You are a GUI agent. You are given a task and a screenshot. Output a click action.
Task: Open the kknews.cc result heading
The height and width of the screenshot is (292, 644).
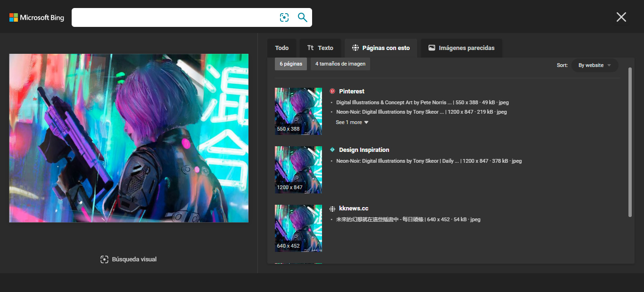[354, 209]
